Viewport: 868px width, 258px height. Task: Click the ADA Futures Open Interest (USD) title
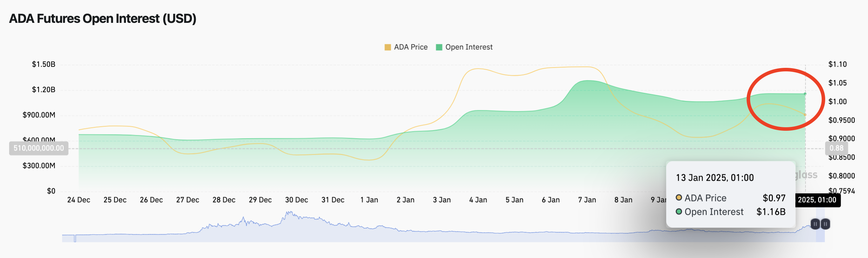point(102,19)
